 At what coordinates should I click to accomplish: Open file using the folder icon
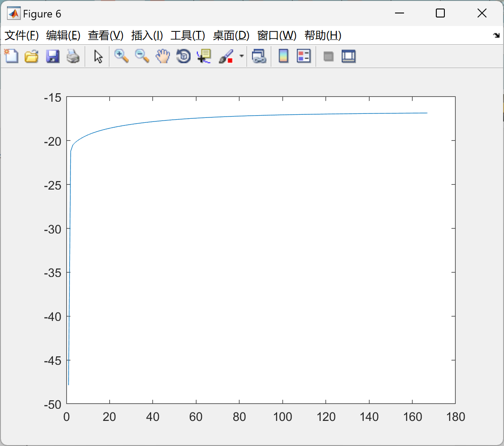coord(31,56)
